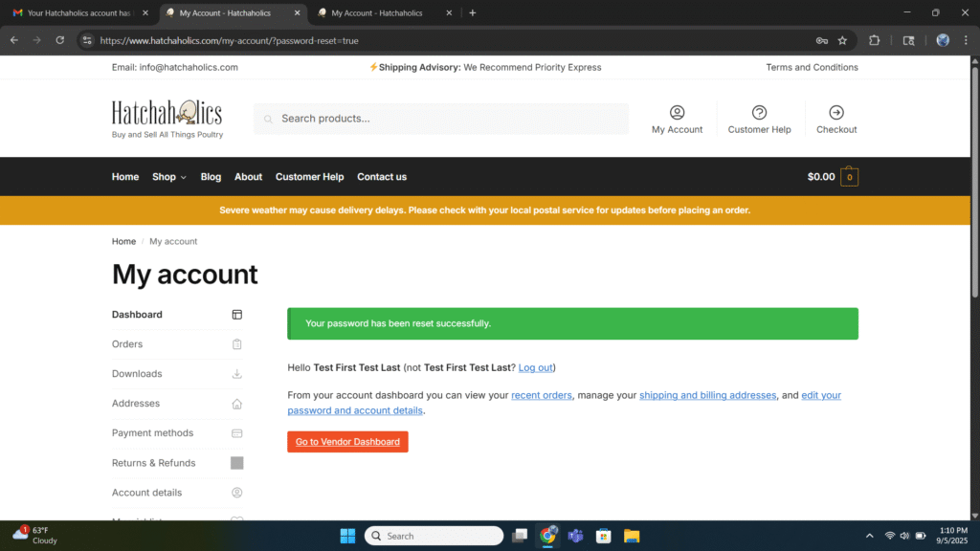
Task: Open Terms and Conditions link
Action: point(812,68)
